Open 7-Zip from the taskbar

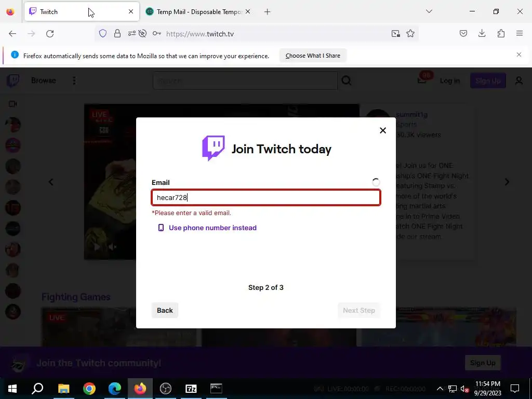(x=191, y=389)
